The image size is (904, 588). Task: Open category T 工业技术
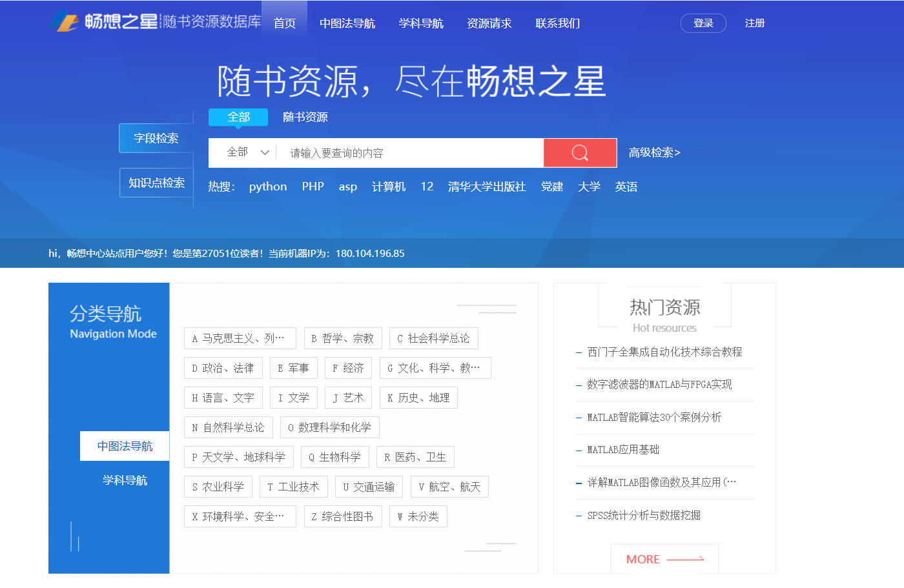click(293, 487)
